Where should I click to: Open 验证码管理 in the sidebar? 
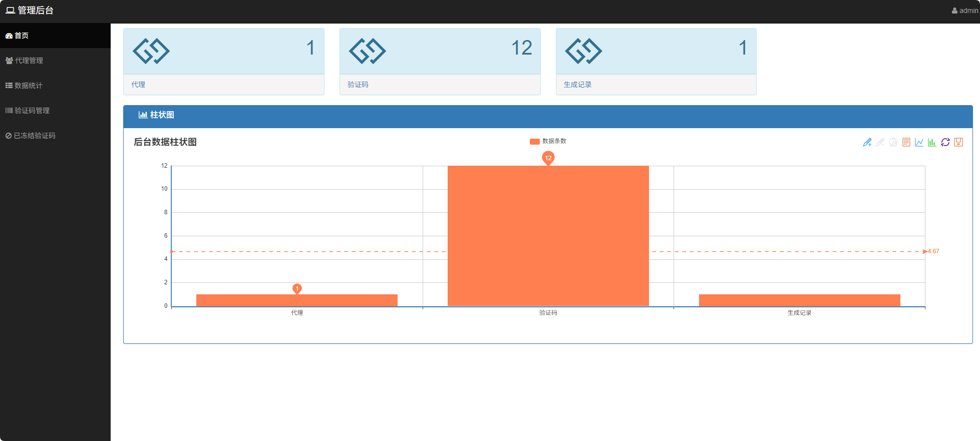click(x=55, y=111)
